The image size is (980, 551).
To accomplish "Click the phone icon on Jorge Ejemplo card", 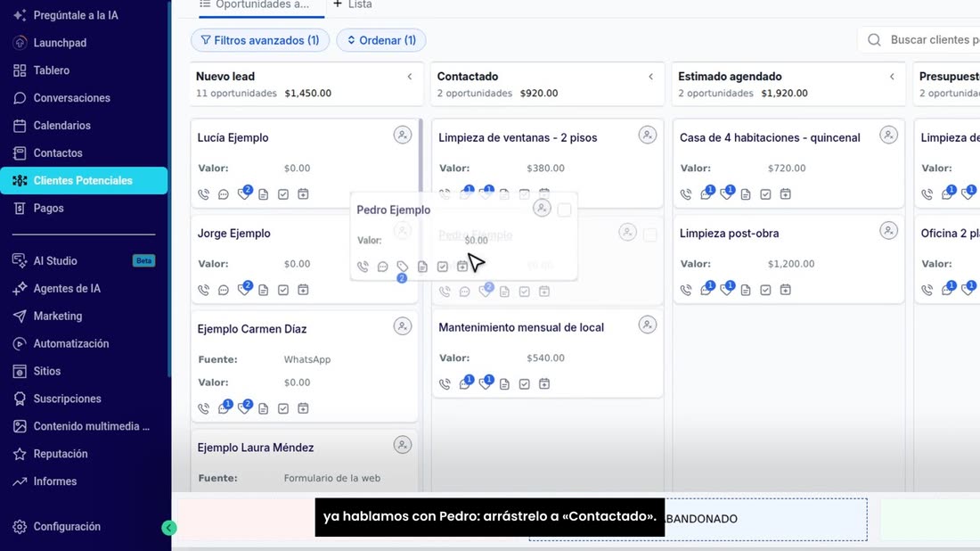I will coord(204,290).
